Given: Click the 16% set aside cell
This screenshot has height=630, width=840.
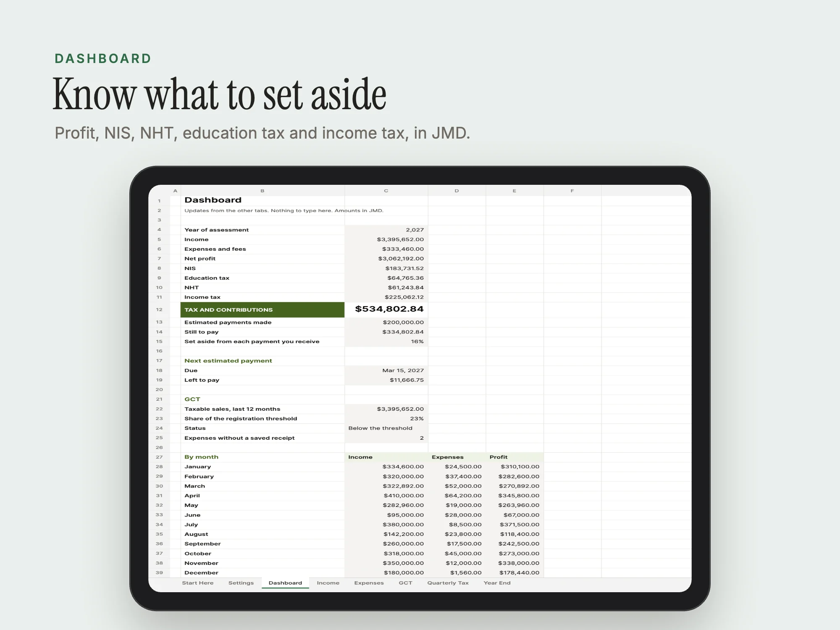Looking at the screenshot, I should tap(386, 341).
